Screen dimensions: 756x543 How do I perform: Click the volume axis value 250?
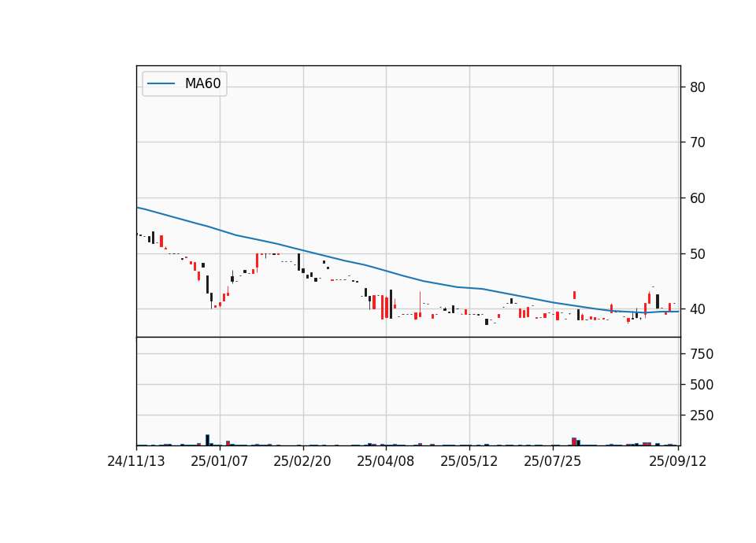[x=702, y=416]
